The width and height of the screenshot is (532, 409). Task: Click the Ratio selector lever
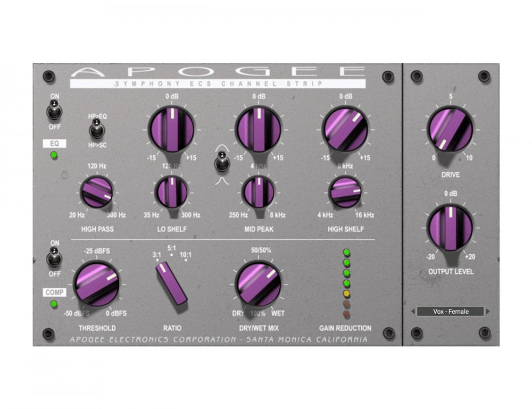pos(171,285)
